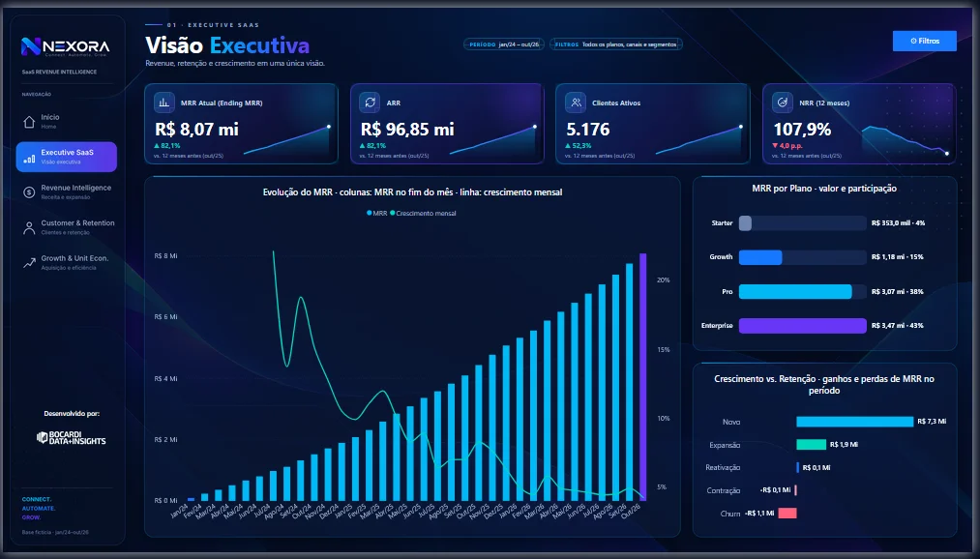Open the Início navigation item
Viewport: 980px width, 559px height.
pos(66,122)
